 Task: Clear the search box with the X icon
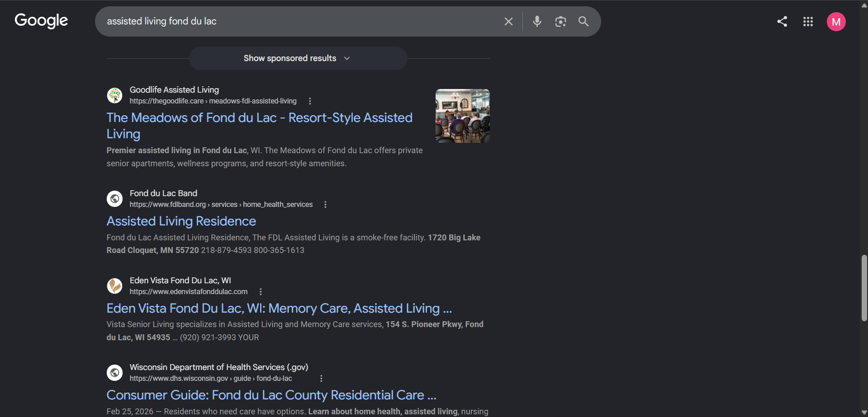[x=508, y=22]
